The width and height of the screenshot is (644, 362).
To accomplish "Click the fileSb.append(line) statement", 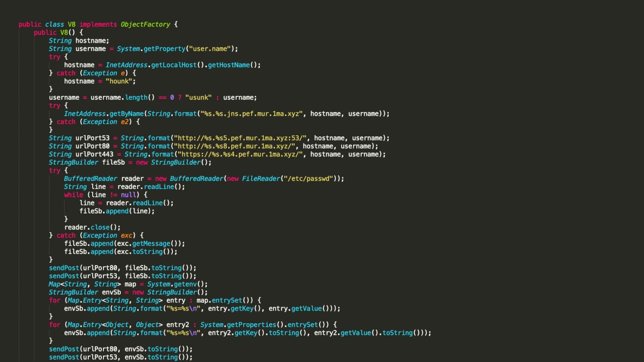I will click(x=117, y=211).
